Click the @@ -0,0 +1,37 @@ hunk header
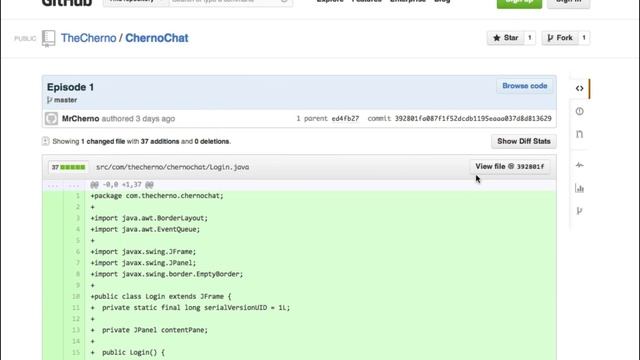The width and height of the screenshot is (640, 360). [x=122, y=185]
